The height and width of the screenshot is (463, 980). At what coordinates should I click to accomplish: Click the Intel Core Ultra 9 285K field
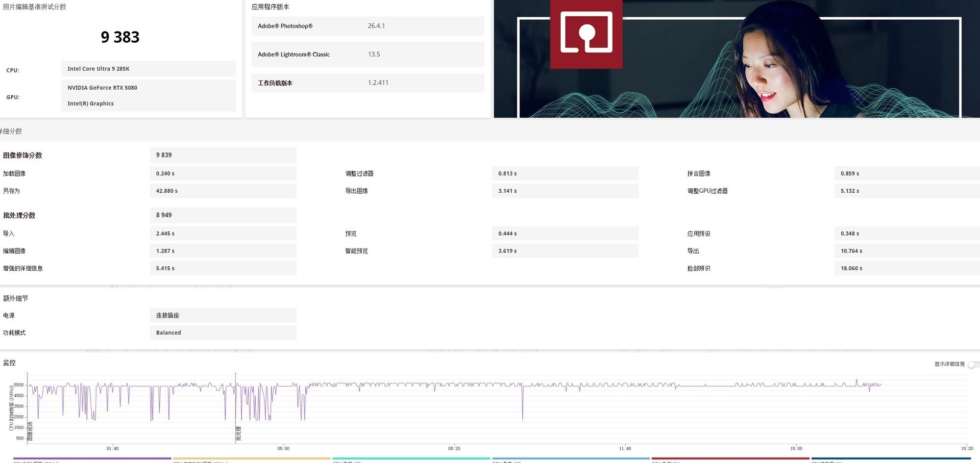tap(148, 69)
